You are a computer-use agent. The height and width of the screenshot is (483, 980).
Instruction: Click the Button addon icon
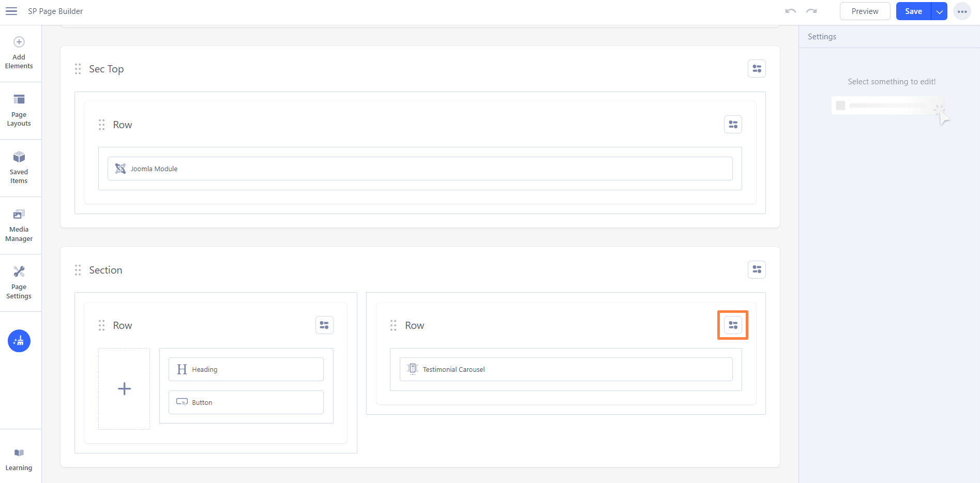click(182, 402)
